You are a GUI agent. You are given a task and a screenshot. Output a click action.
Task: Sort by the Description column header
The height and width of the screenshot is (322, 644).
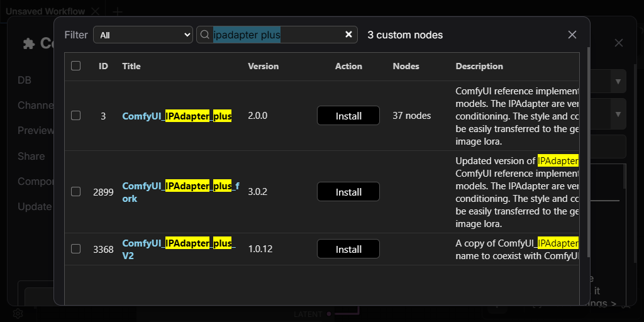click(x=479, y=66)
